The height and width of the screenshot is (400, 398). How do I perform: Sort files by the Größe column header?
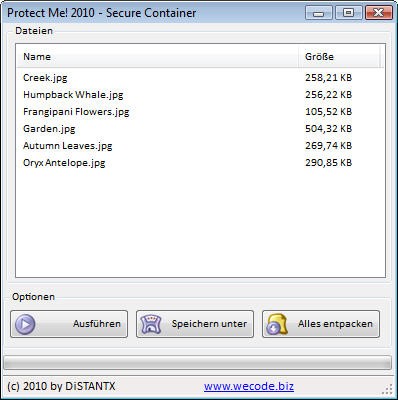(x=339, y=57)
